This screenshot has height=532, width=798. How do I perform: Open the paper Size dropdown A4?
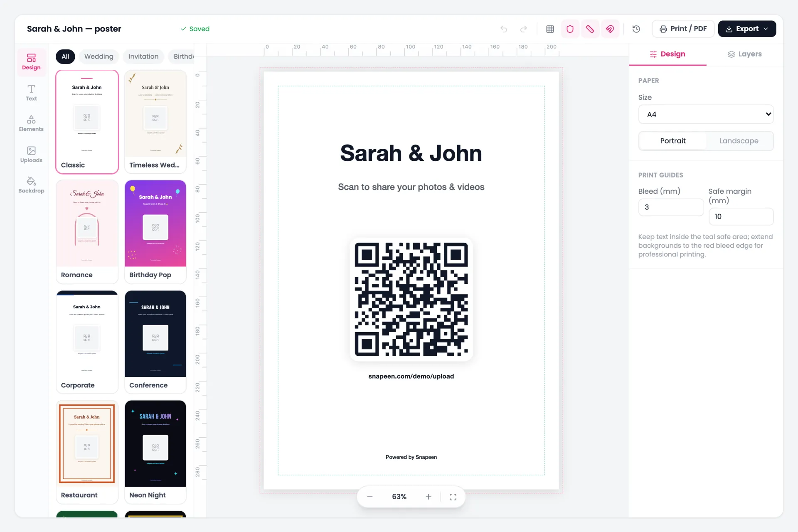[706, 114]
